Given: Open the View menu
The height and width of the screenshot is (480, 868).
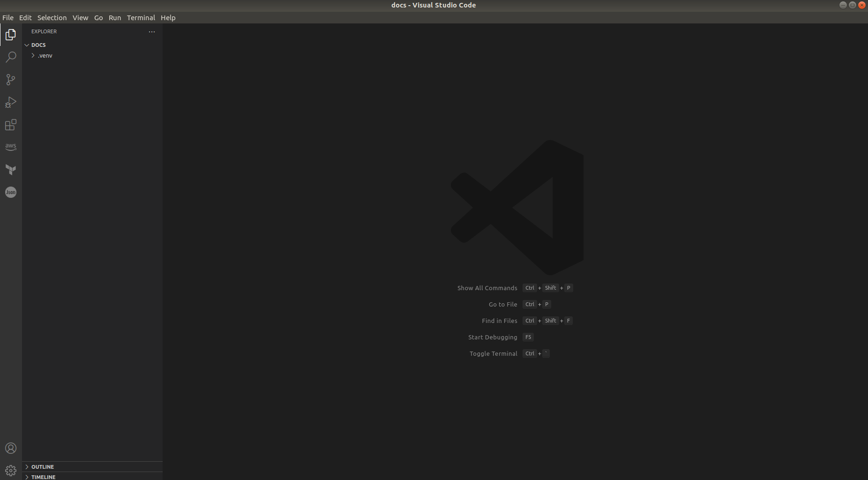Looking at the screenshot, I should (80, 18).
